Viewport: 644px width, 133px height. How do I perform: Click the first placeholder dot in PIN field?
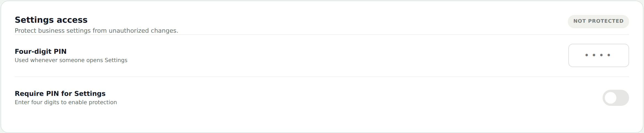click(587, 55)
